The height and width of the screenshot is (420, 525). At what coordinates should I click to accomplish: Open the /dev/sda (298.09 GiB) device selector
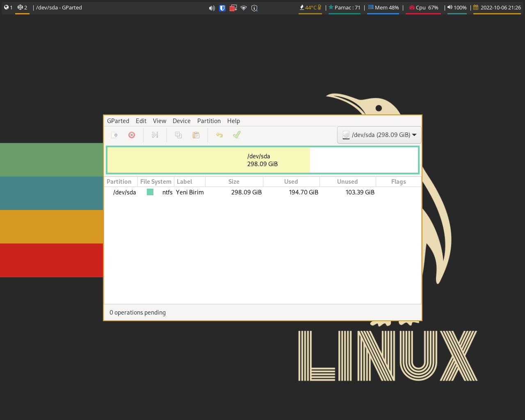coord(379,135)
